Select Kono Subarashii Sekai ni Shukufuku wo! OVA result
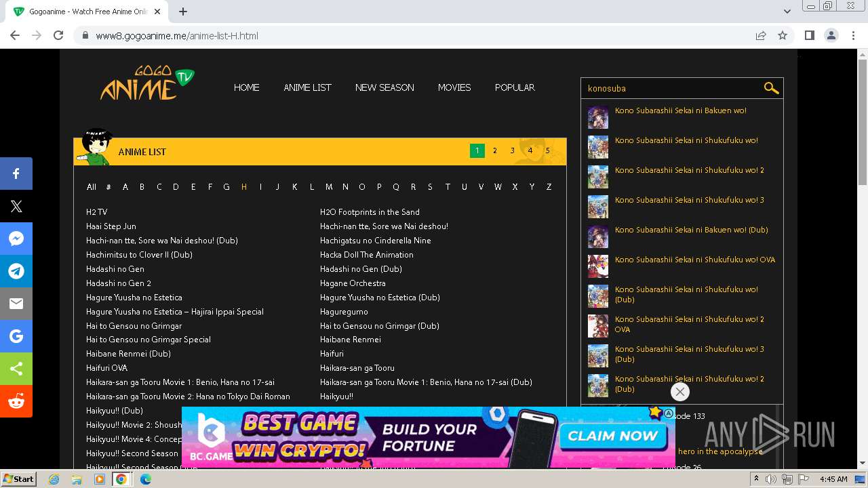This screenshot has width=868, height=488. [x=694, y=260]
